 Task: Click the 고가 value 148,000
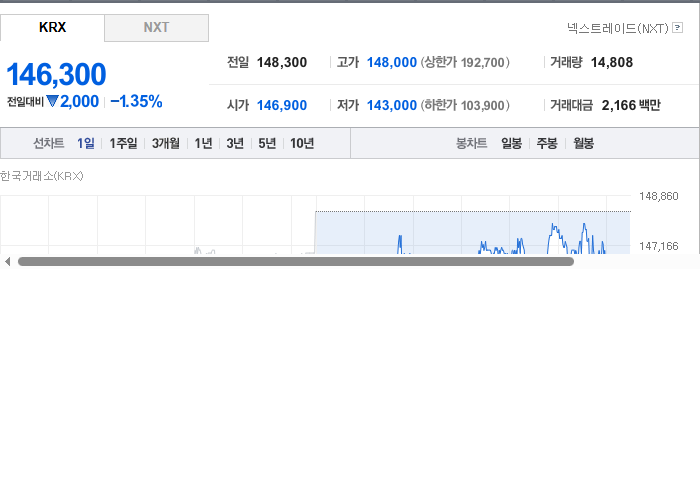point(392,62)
